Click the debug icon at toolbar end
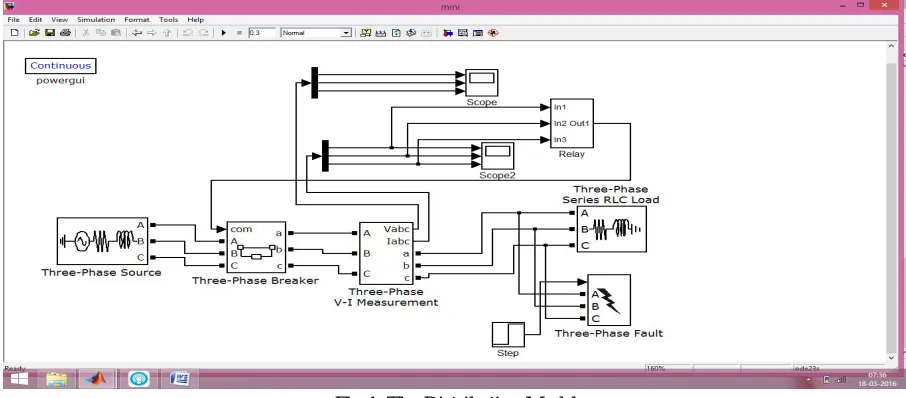Screen dimensions: 906x398 click(x=493, y=33)
